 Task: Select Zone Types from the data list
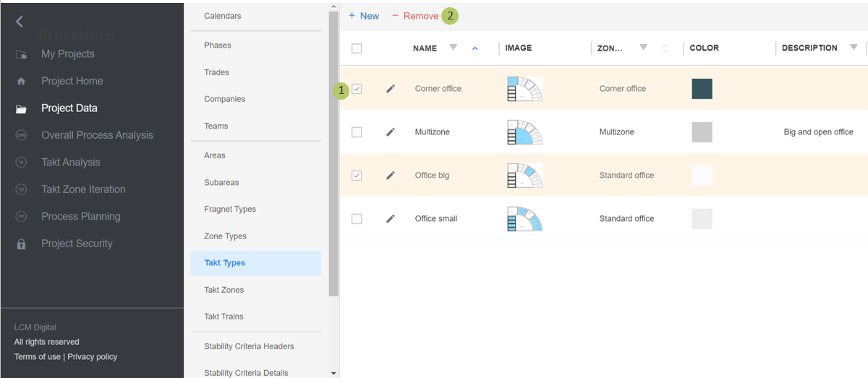coord(225,236)
